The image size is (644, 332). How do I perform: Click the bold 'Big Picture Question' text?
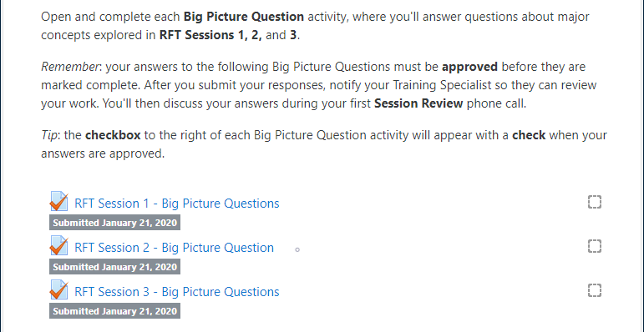pyautogui.click(x=244, y=17)
